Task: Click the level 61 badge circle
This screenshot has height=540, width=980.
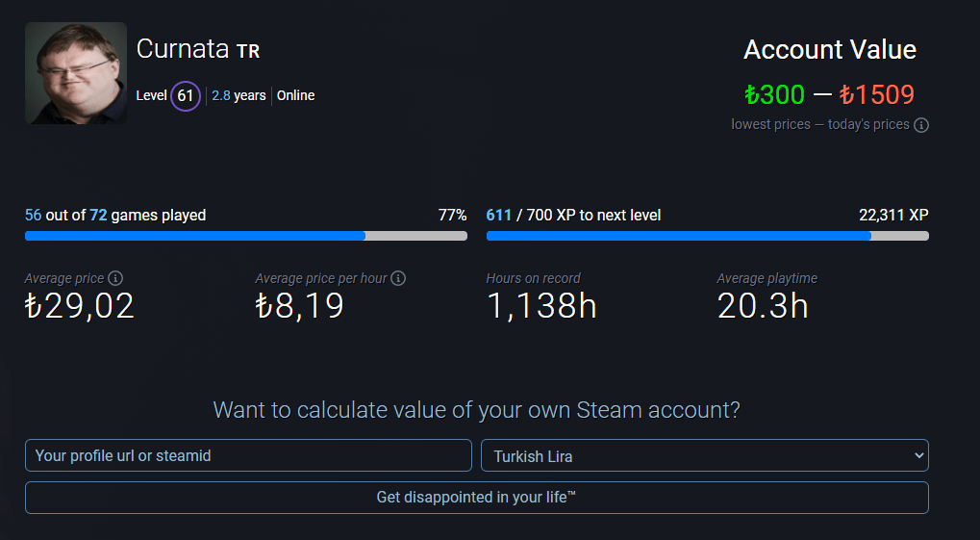Action: (x=186, y=95)
